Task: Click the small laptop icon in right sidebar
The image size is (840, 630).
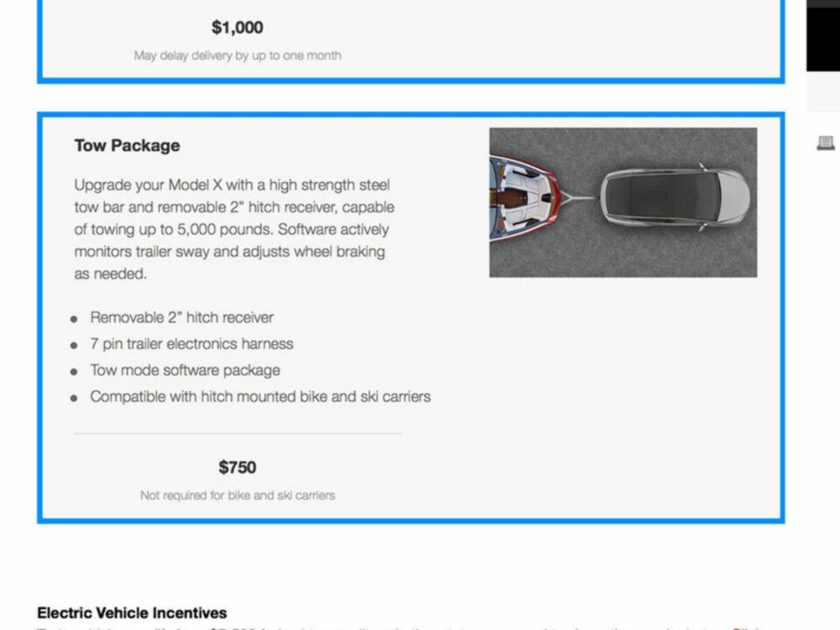Action: click(x=825, y=143)
